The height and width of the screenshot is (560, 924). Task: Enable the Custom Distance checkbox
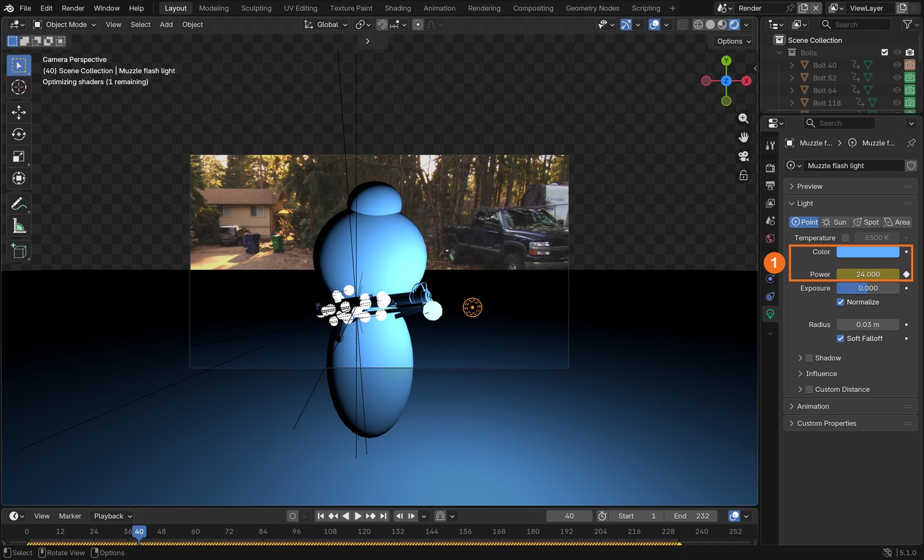tap(809, 389)
